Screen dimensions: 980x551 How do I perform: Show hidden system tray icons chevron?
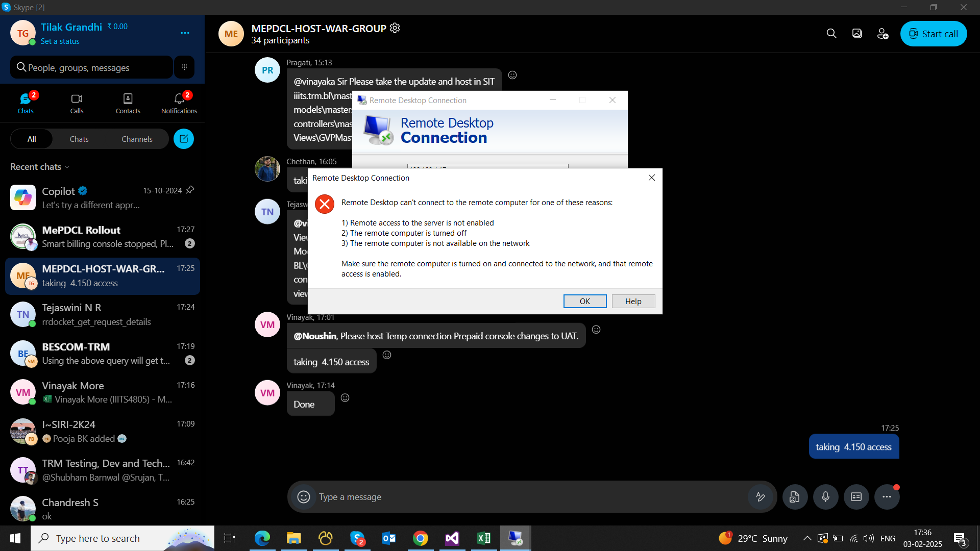(x=807, y=538)
